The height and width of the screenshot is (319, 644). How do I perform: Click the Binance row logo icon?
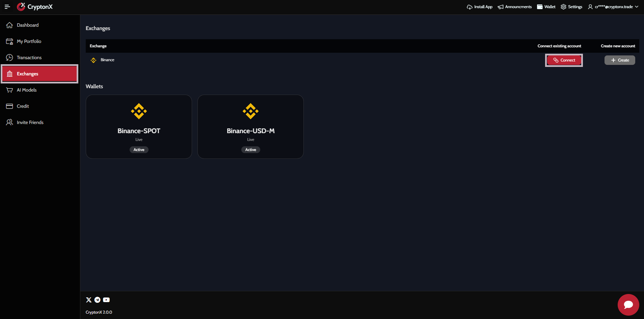coord(93,60)
